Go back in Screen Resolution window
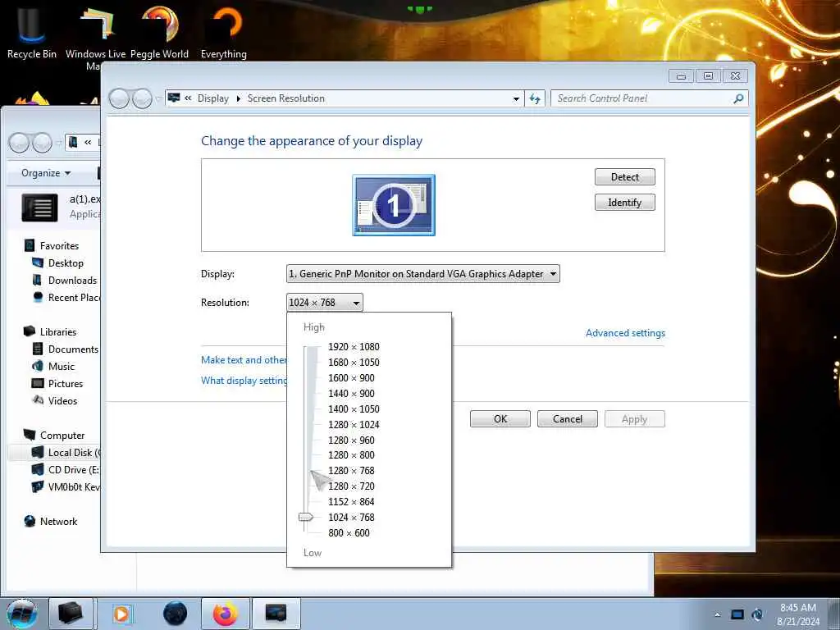Screen dimensions: 840x630 point(119,98)
